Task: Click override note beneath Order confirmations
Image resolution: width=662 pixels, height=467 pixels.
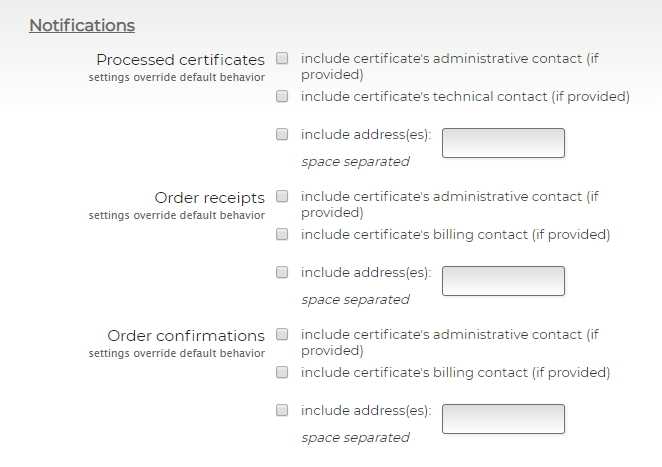Action: coord(176,353)
